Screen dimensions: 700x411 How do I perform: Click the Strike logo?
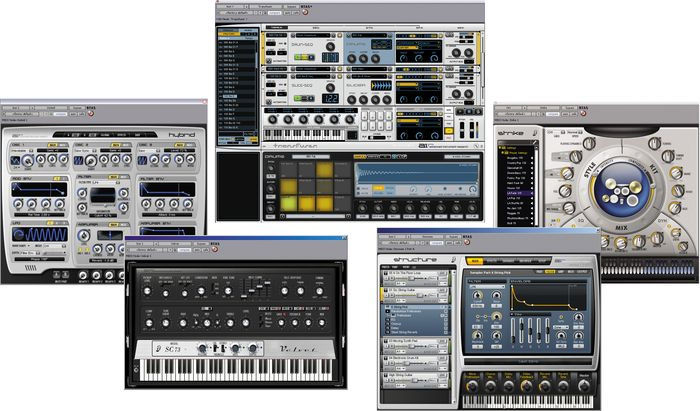pyautogui.click(x=513, y=133)
